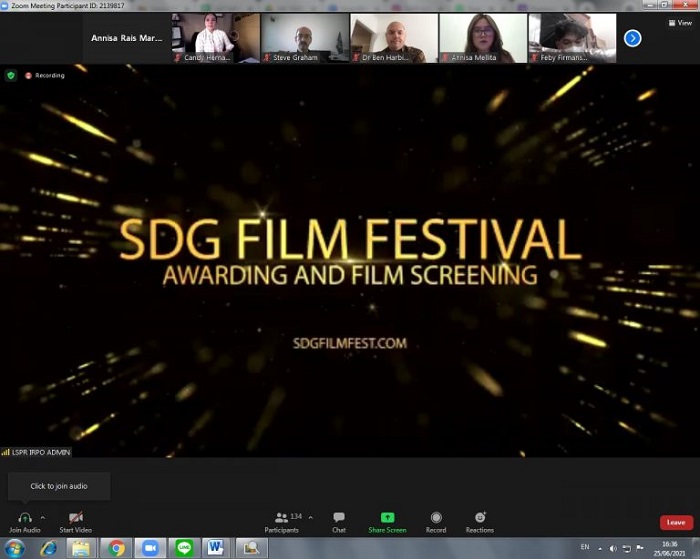Expand the Participants options arrow

coord(310,517)
